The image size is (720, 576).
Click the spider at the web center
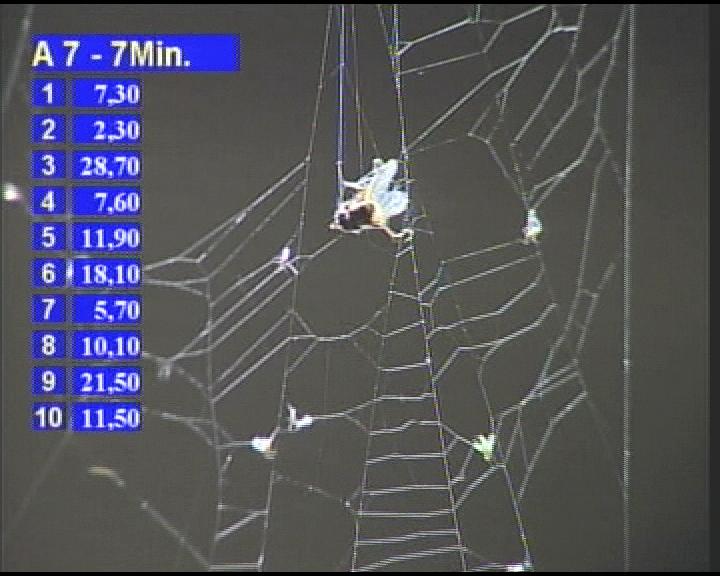coord(372,199)
